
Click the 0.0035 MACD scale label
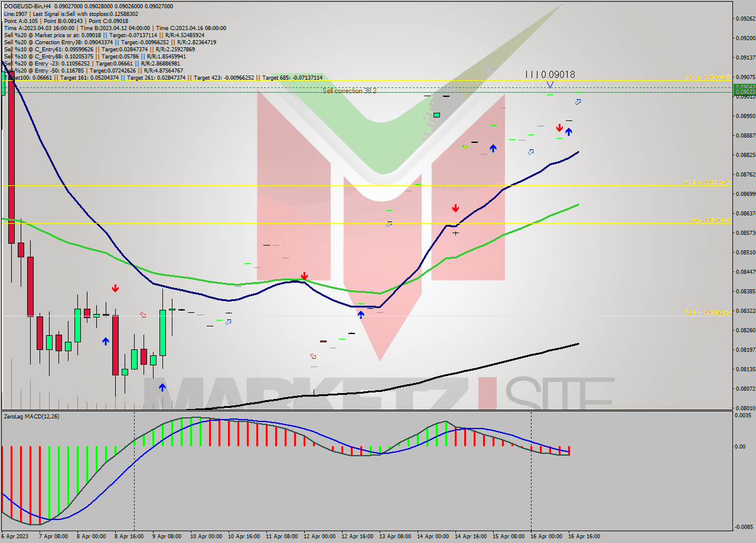coord(744,416)
